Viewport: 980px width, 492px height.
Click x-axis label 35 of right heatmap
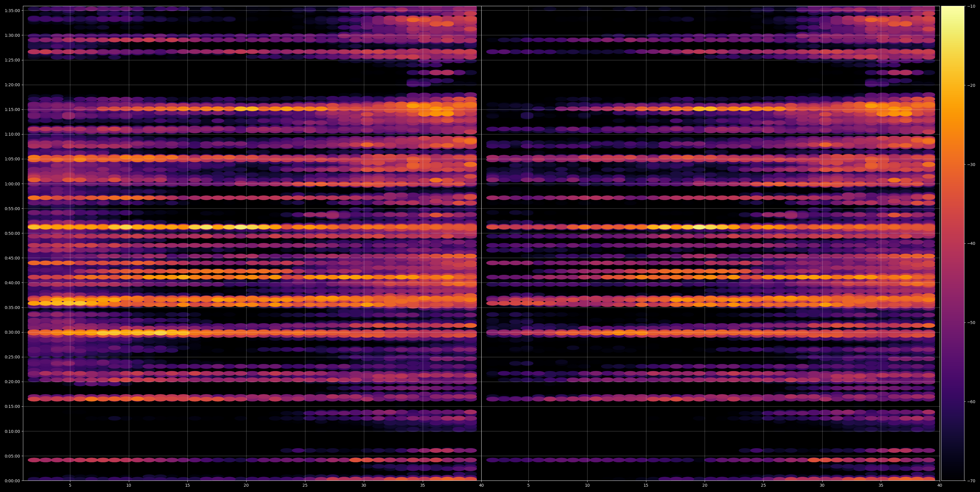[881, 486]
